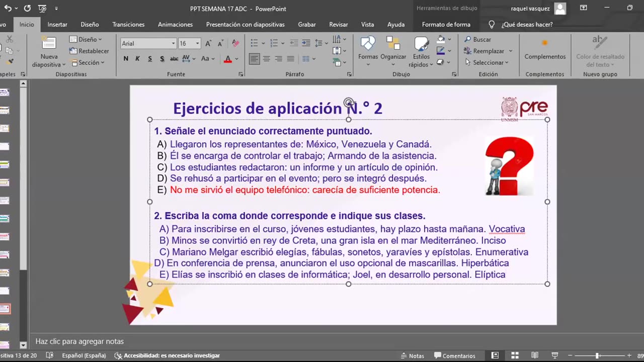644x362 pixels.
Task: Click the Complementos add-ins icon
Action: 544,43
